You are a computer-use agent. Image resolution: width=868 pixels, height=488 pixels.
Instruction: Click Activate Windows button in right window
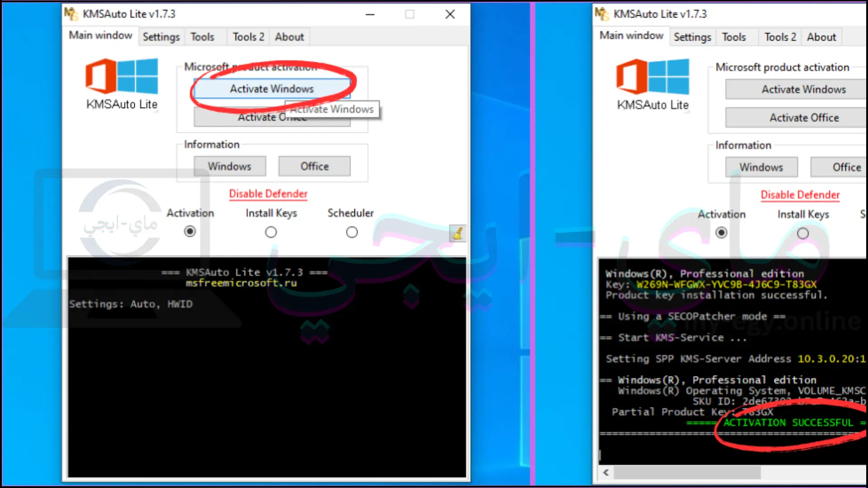click(x=796, y=89)
